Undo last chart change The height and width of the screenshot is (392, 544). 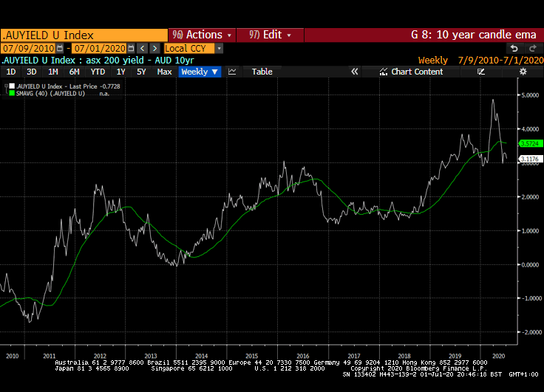[514, 48]
